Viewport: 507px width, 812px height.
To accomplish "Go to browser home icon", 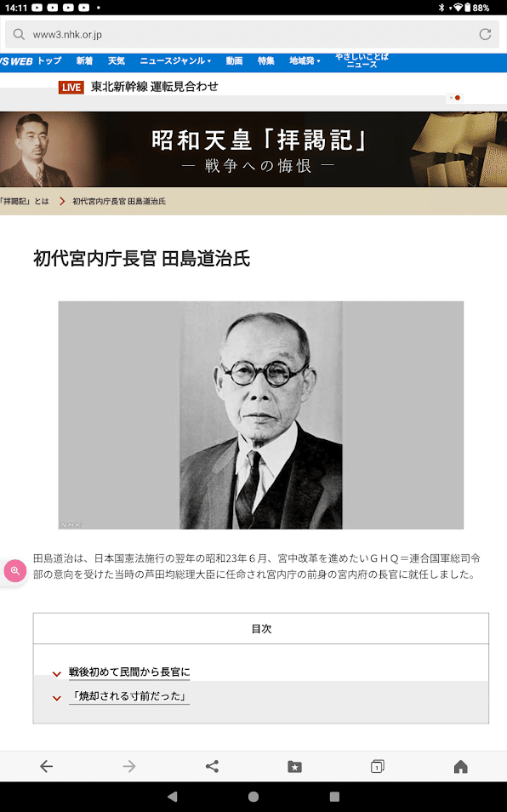I will point(460,766).
